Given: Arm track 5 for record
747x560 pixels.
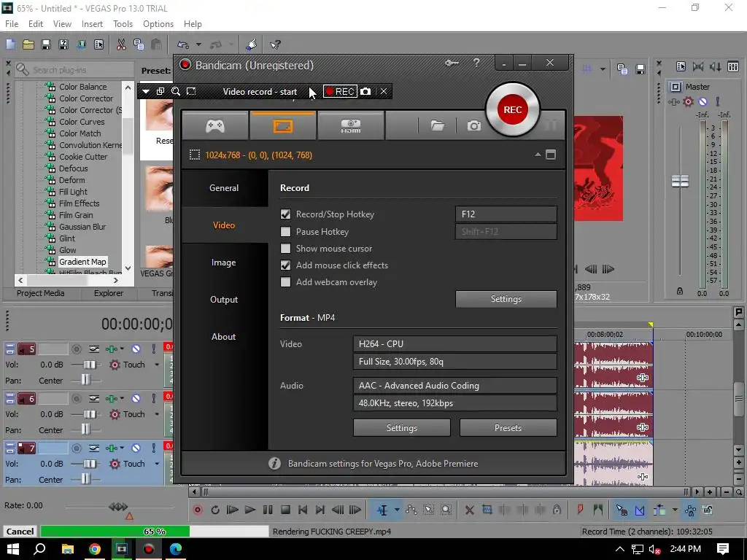Looking at the screenshot, I should tap(76, 349).
